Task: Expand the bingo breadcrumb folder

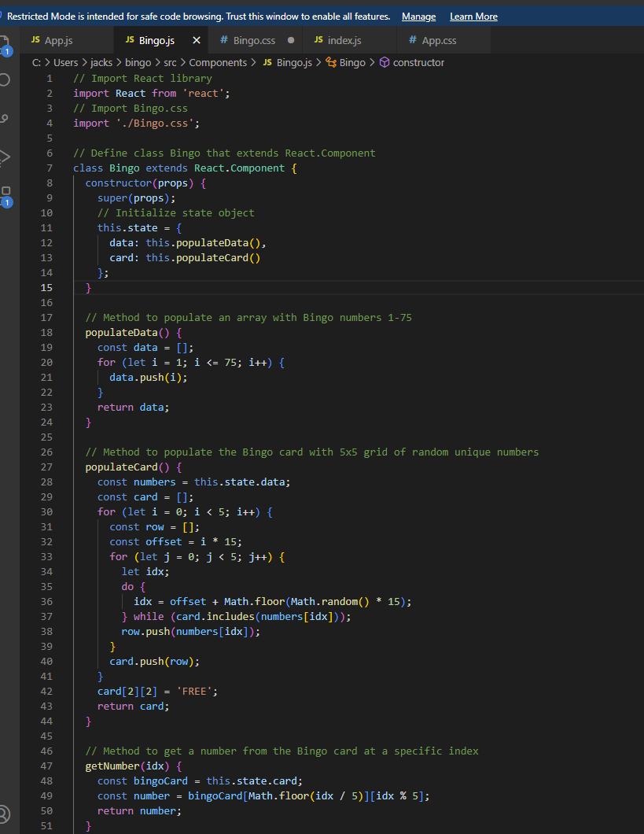Action: point(138,62)
